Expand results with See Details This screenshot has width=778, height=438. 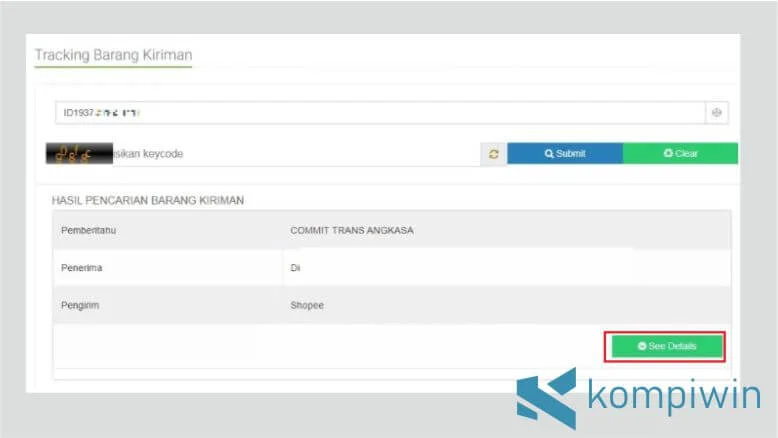[665, 346]
